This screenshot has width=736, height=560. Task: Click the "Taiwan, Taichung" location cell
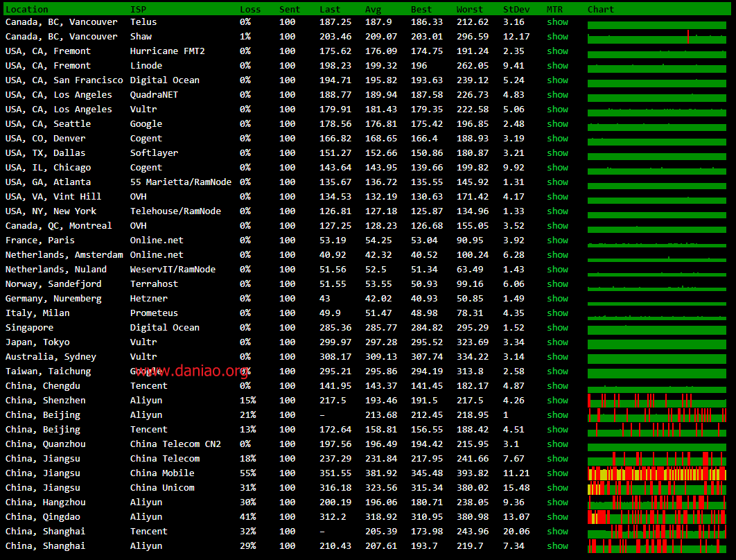tap(48, 371)
